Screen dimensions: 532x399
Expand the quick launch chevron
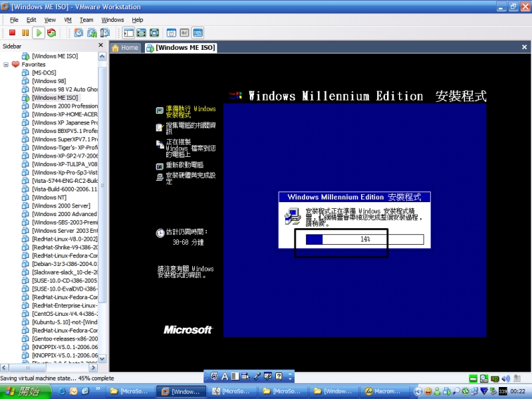pos(98,389)
